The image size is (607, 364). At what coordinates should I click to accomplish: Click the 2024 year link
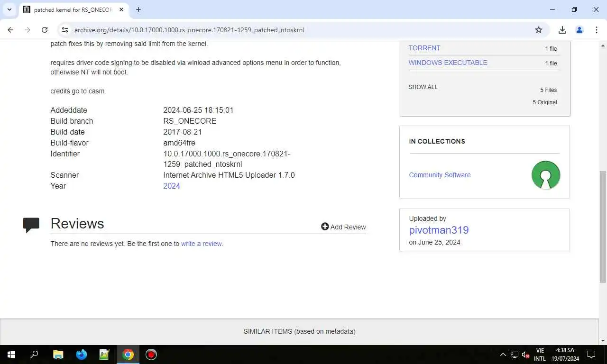pyautogui.click(x=172, y=186)
